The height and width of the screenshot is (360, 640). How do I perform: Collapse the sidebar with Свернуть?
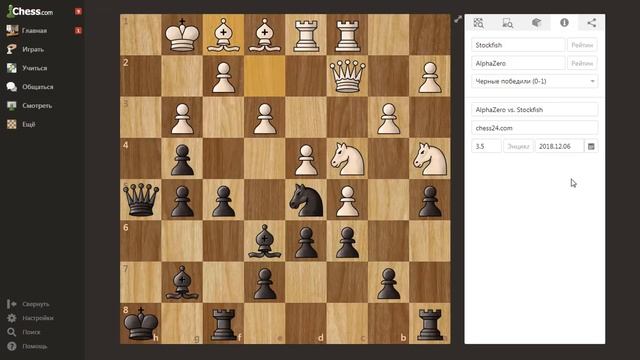pos(36,304)
